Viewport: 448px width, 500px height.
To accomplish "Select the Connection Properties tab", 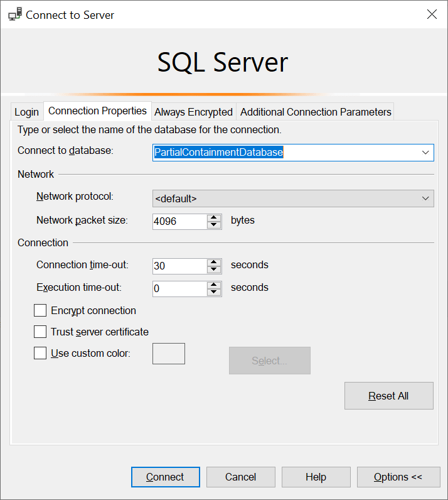I will (x=97, y=111).
